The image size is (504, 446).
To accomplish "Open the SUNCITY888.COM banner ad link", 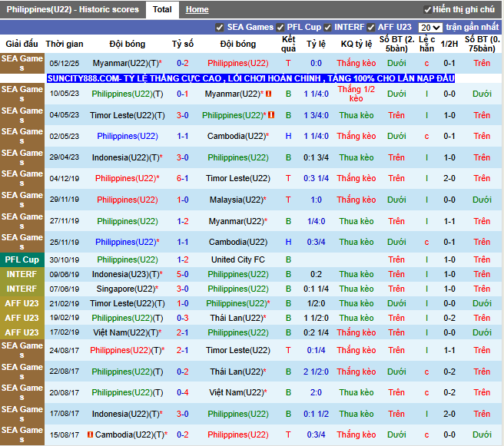I will click(x=250, y=78).
